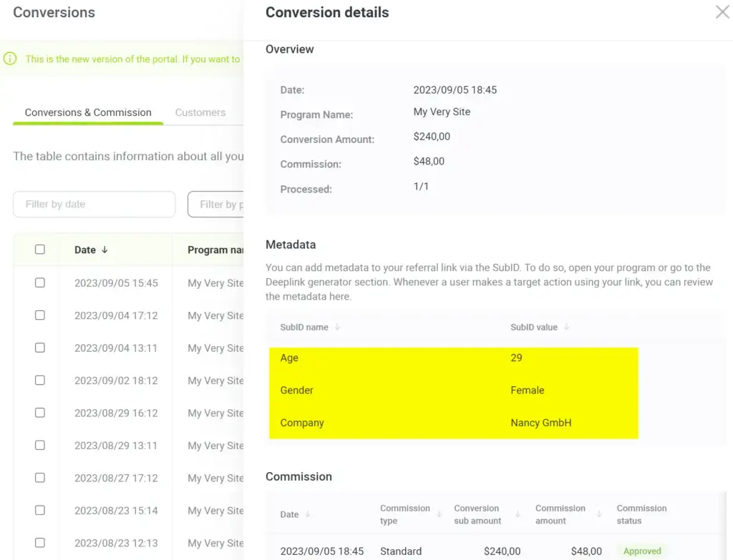
Task: Sort by SubID name arrow icon
Action: pyautogui.click(x=338, y=328)
